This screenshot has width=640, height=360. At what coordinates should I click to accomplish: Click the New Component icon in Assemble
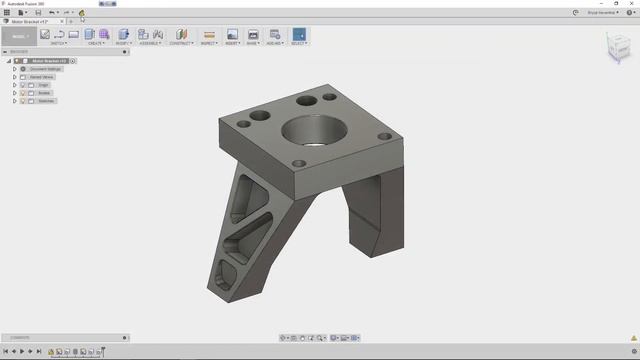pos(143,34)
